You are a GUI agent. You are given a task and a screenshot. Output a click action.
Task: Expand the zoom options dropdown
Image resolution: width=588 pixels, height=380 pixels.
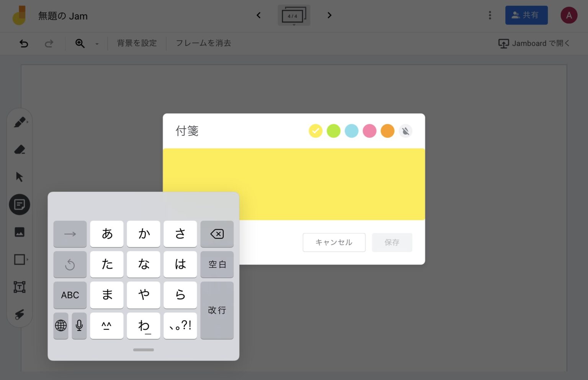(97, 44)
